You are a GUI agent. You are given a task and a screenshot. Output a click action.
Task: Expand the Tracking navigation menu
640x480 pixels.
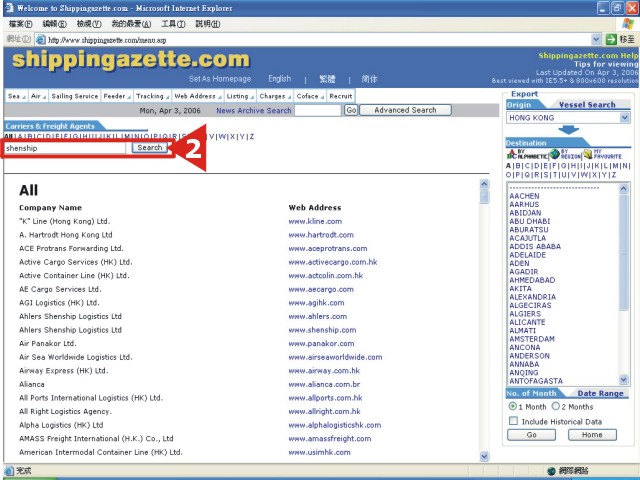pos(153,96)
